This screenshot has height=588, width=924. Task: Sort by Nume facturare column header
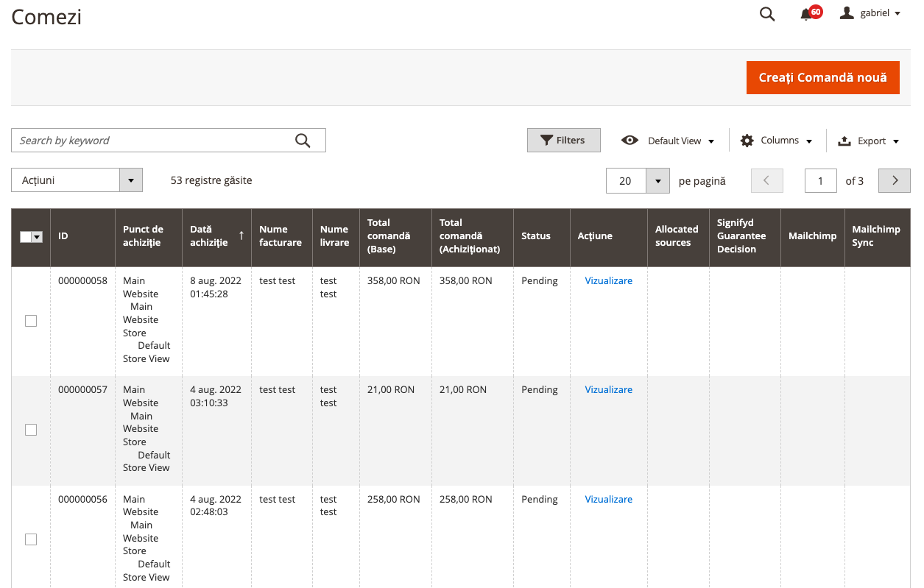click(x=281, y=237)
